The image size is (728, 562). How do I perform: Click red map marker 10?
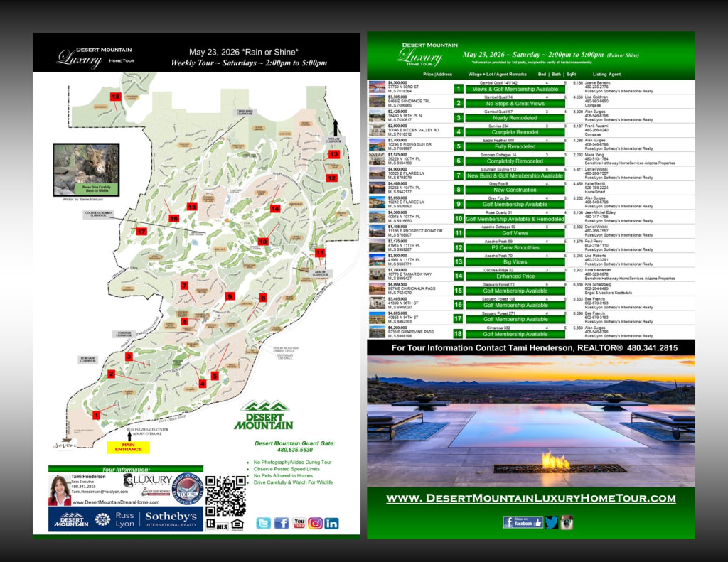coord(263,242)
